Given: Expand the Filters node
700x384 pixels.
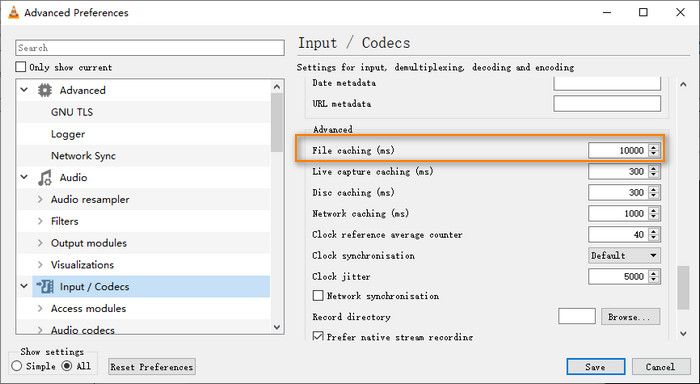Looking at the screenshot, I should (40, 221).
